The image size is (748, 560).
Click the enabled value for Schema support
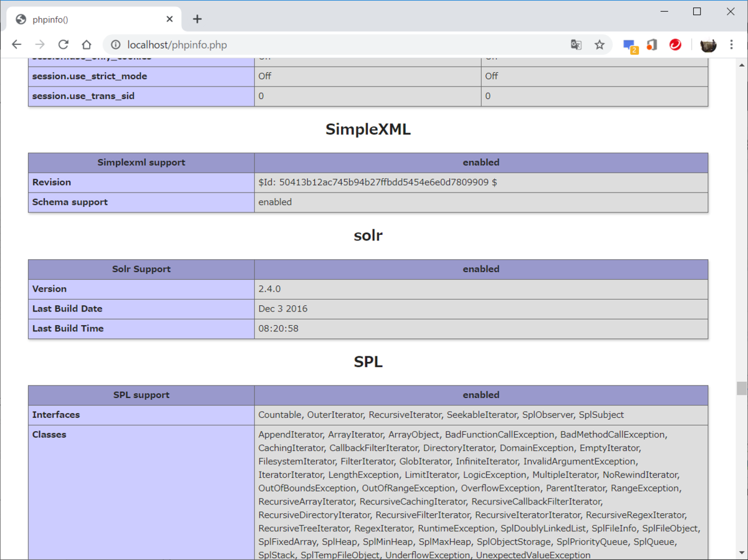pyautogui.click(x=275, y=202)
